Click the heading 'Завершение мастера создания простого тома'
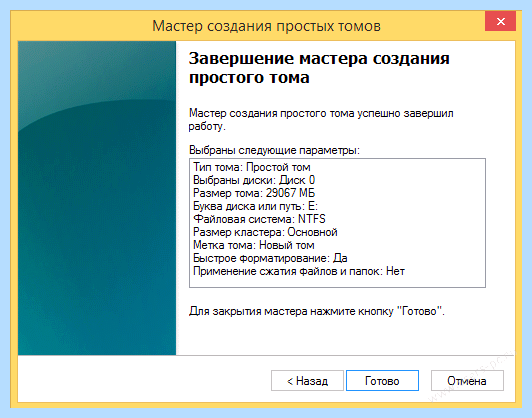Viewport: 532px width, 418px height. (x=319, y=68)
